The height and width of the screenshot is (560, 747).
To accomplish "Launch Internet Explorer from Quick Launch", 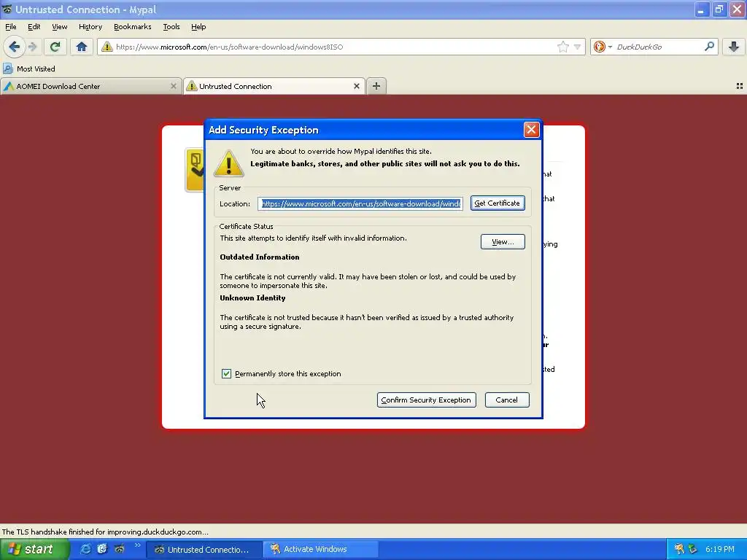I will (86, 549).
